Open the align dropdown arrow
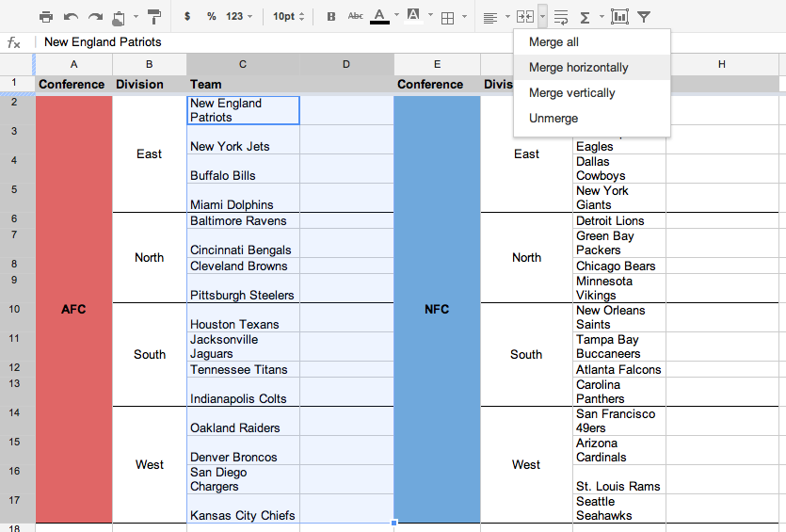 [x=507, y=17]
